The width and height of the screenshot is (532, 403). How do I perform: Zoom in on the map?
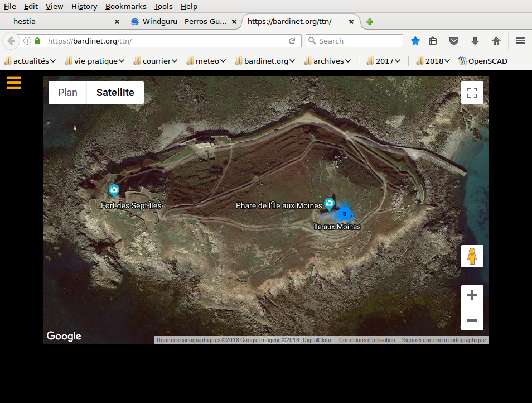[472, 296]
